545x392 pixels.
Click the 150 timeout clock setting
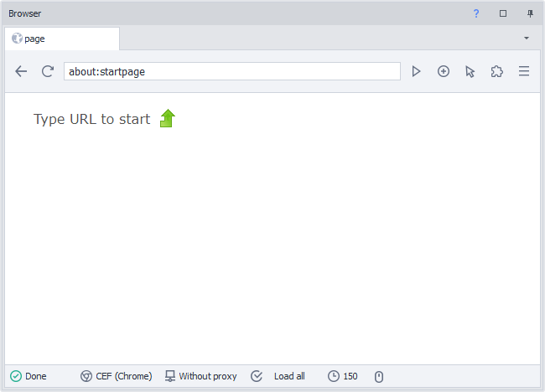pyautogui.click(x=343, y=377)
